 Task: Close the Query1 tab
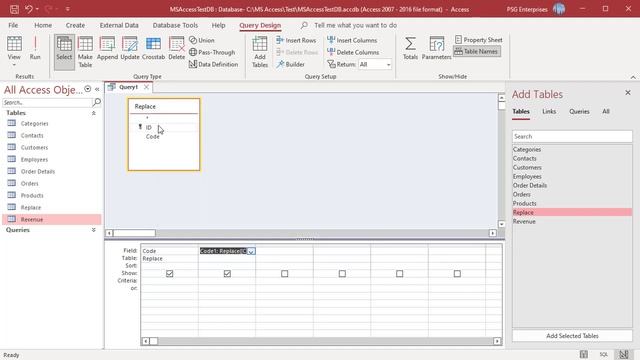[x=146, y=87]
